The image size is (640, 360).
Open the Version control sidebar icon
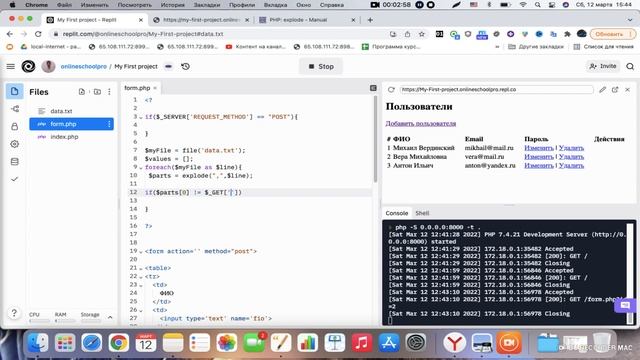click(15, 109)
